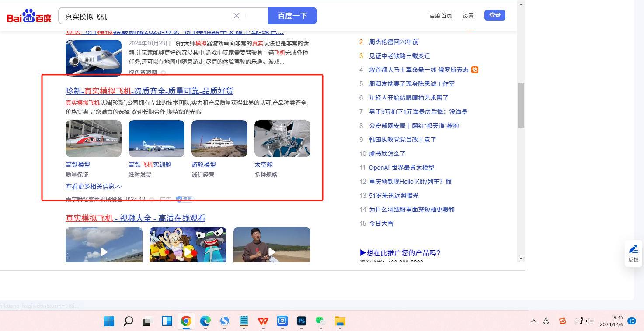This screenshot has width=644, height=331.
Task: Open the Windows Start menu
Action: [x=109, y=321]
